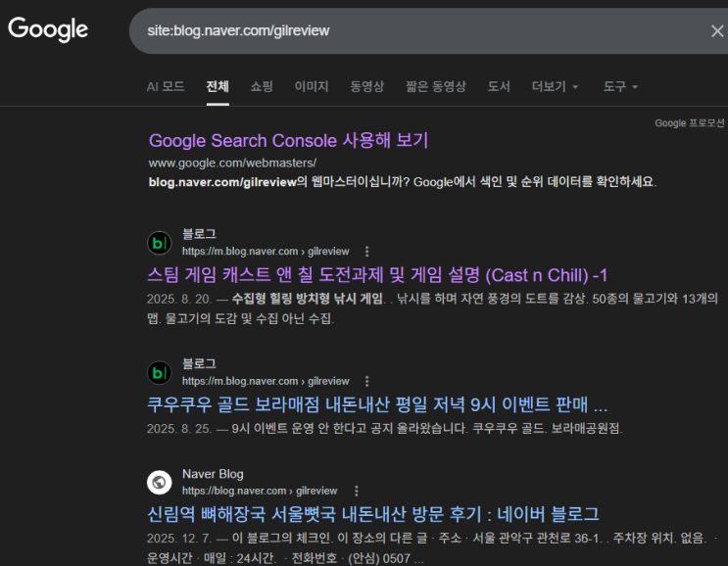
Task: Click the Google 프로모션 label
Action: 690,123
